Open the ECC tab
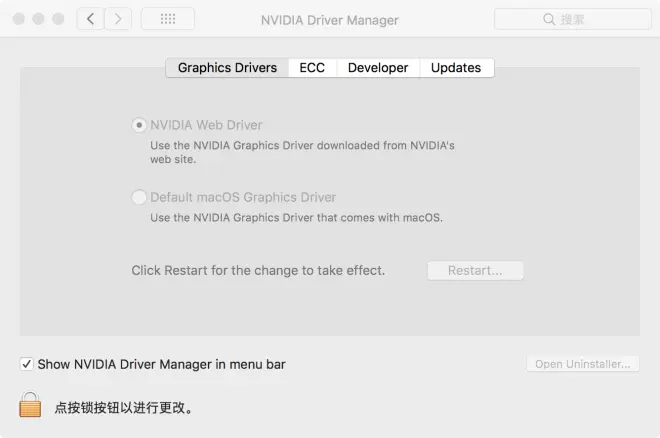 pos(312,68)
